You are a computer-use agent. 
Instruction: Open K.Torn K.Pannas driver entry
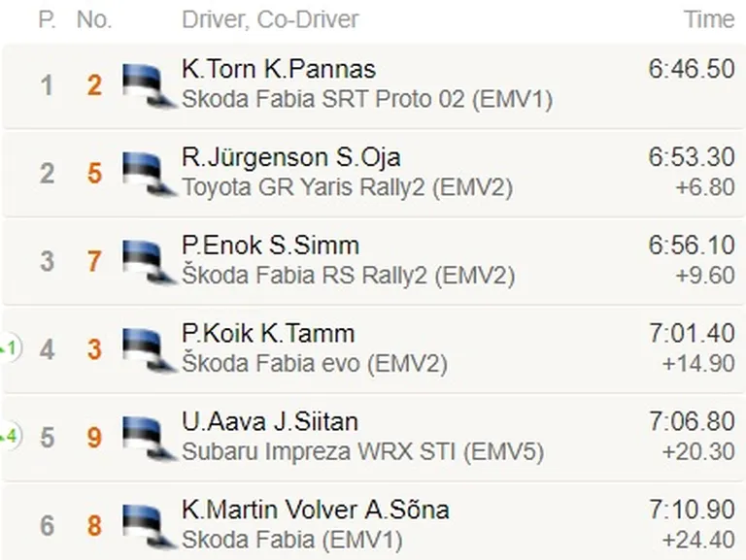[x=279, y=70]
